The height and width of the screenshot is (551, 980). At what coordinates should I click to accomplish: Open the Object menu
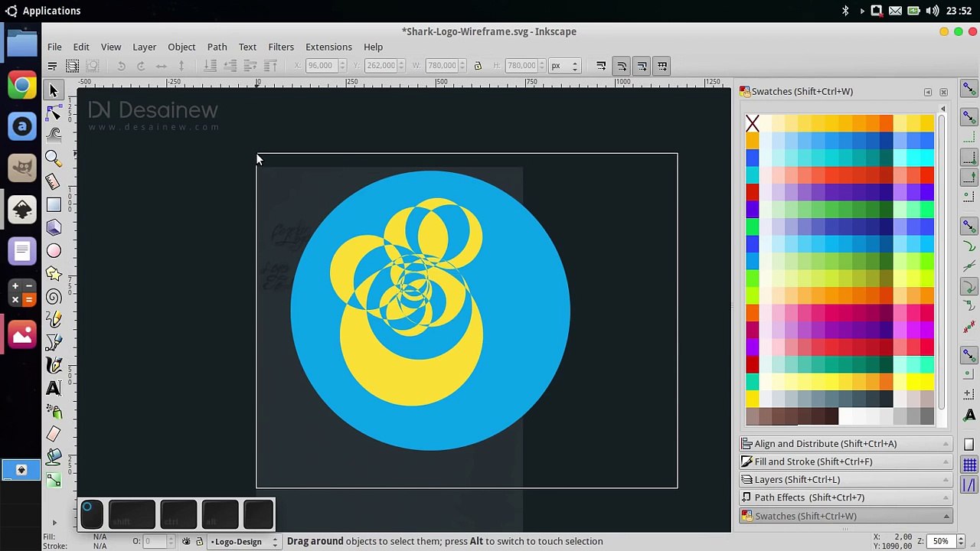click(x=181, y=47)
